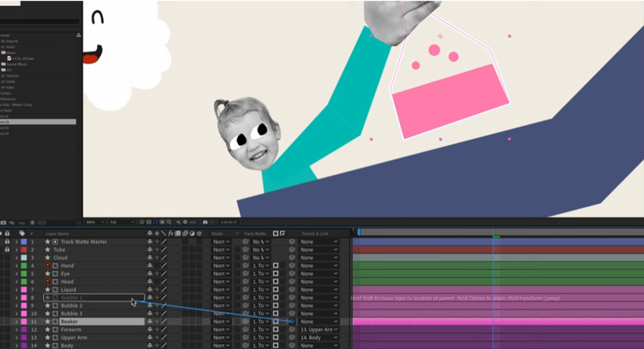Image resolution: width=644 pixels, height=349 pixels.
Task: Expand the Hand layer properties
Action: click(17, 266)
